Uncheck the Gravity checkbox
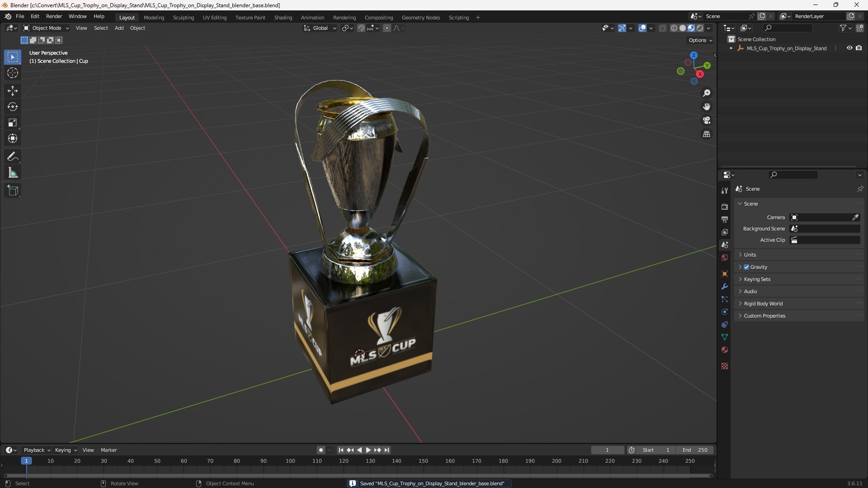This screenshot has width=868, height=488. coord(746,267)
